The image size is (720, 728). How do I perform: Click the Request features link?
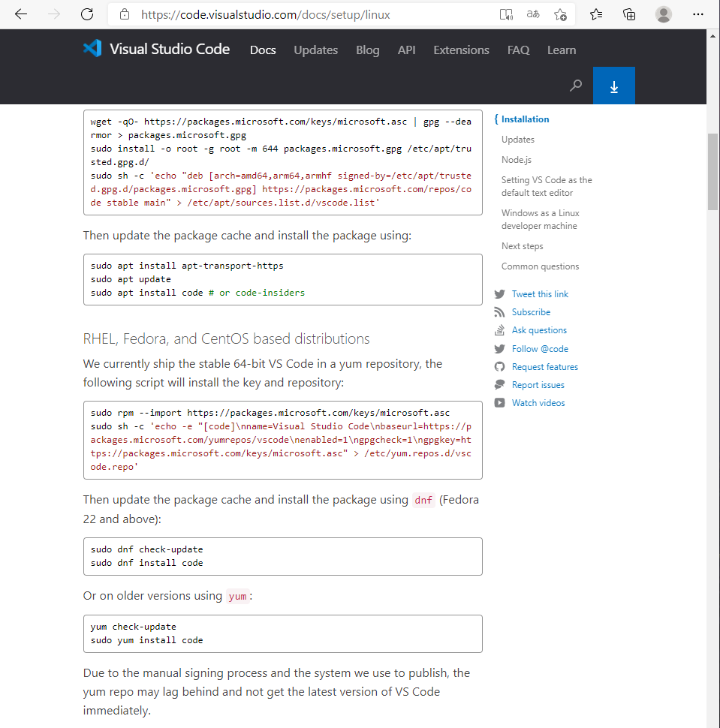545,367
